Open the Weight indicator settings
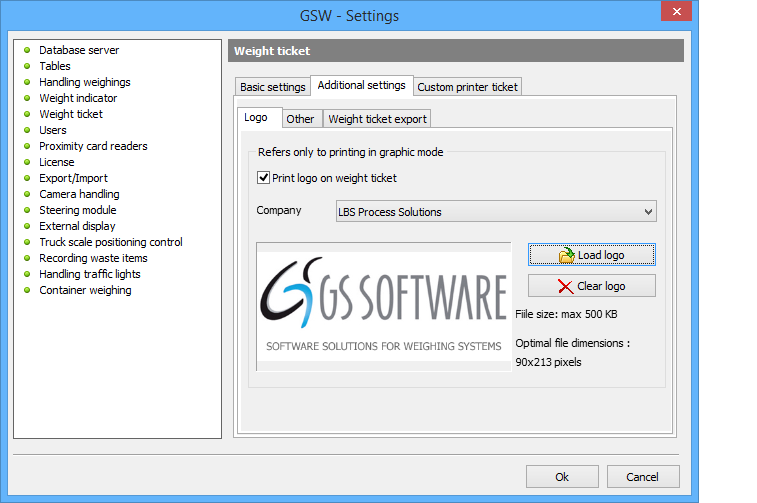 tap(78, 98)
